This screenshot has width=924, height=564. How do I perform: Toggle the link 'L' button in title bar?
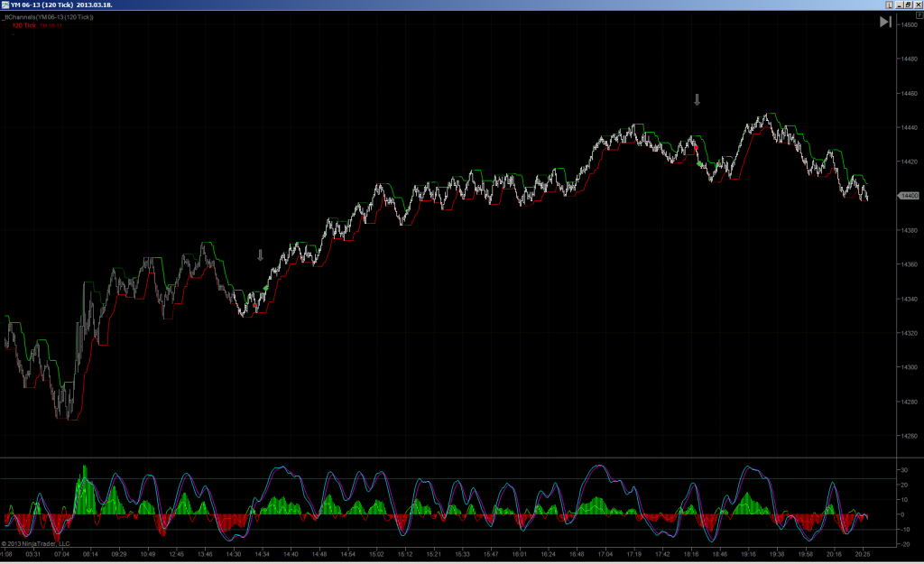point(889,5)
